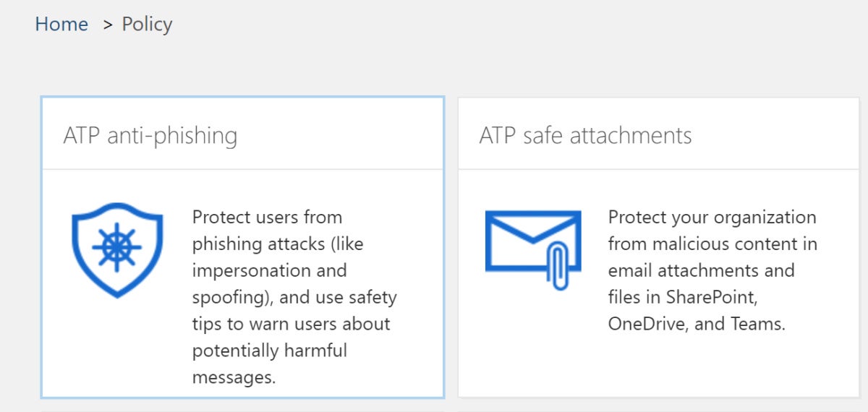Viewport: 868px width, 412px height.
Task: Click the ship wheel inside the shield
Action: pyautogui.click(x=117, y=246)
